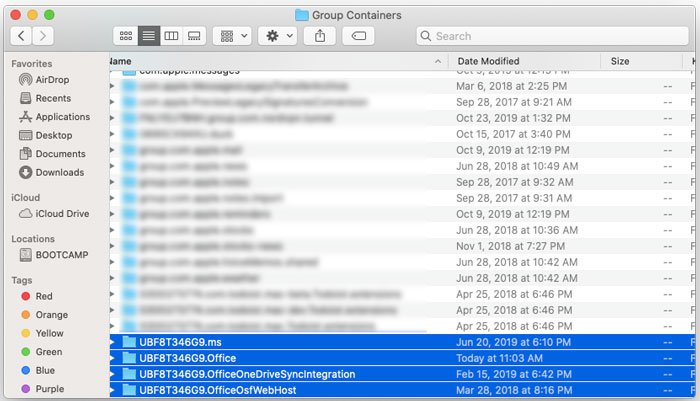Open the BOOTCAMP volume
The height and width of the screenshot is (401, 700).
pyautogui.click(x=54, y=255)
